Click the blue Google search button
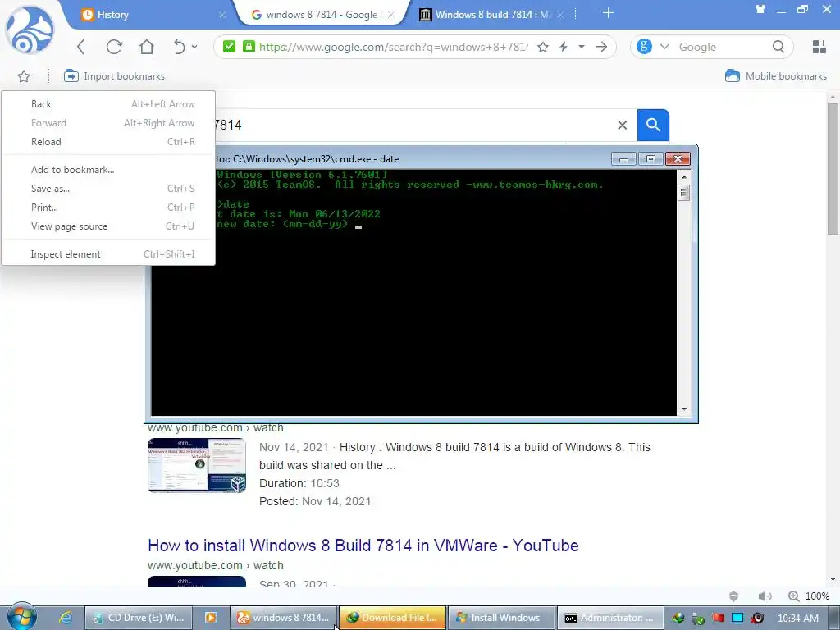 click(x=653, y=125)
